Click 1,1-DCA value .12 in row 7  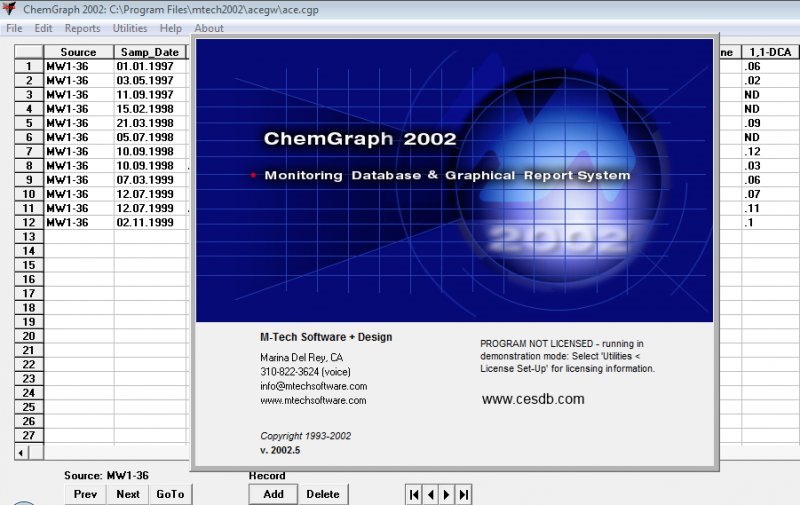pyautogui.click(x=770, y=152)
